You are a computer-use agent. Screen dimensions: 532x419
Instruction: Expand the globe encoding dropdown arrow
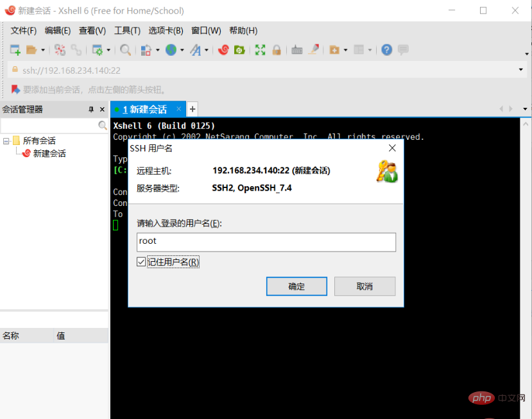pyautogui.click(x=182, y=50)
